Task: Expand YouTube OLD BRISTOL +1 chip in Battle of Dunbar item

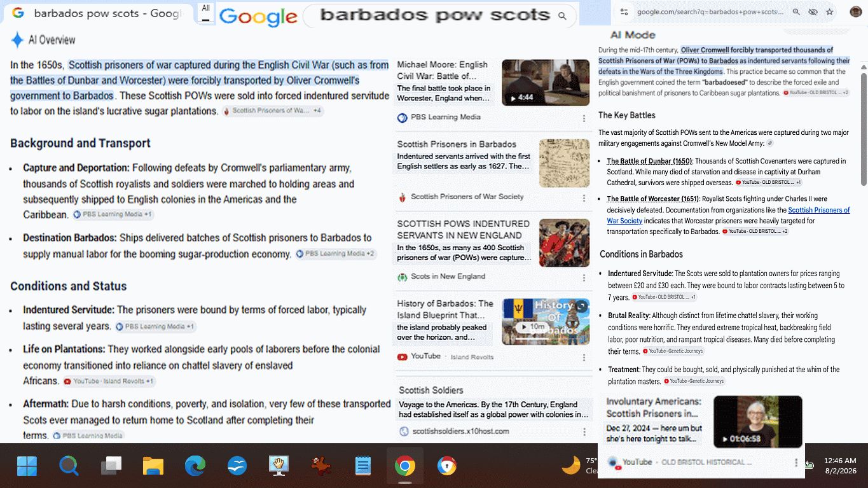Action: [769, 183]
